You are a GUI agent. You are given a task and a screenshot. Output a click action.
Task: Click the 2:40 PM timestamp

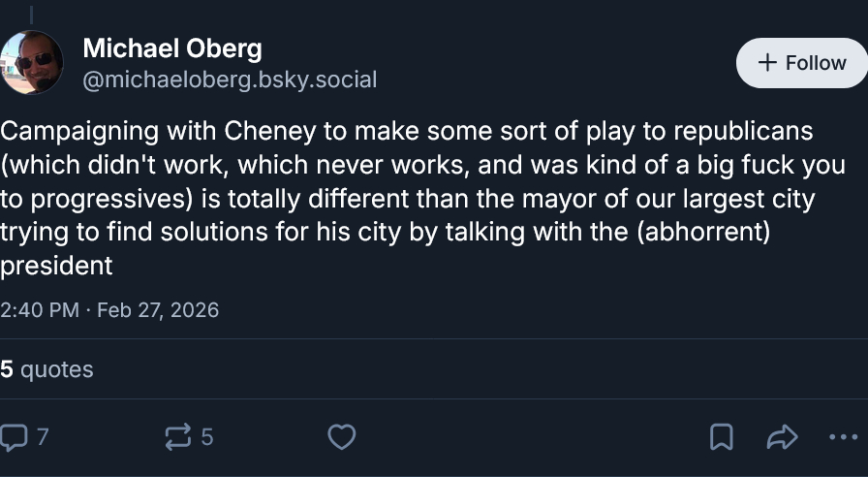pyautogui.click(x=40, y=310)
